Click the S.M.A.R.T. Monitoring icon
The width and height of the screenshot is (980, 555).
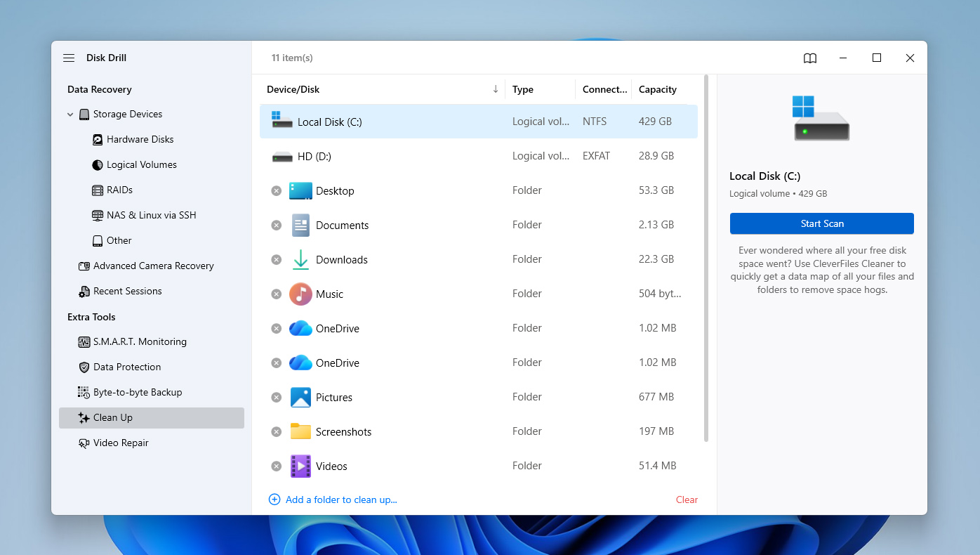tap(84, 342)
